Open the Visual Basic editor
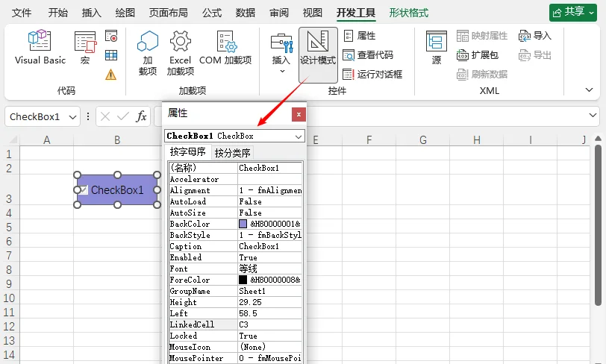The width and height of the screenshot is (606, 364). pyautogui.click(x=40, y=47)
